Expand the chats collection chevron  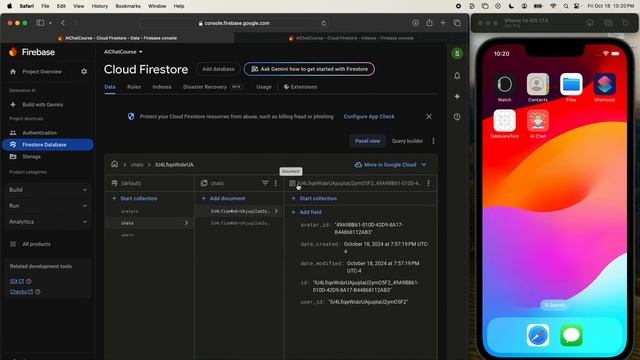(x=187, y=223)
